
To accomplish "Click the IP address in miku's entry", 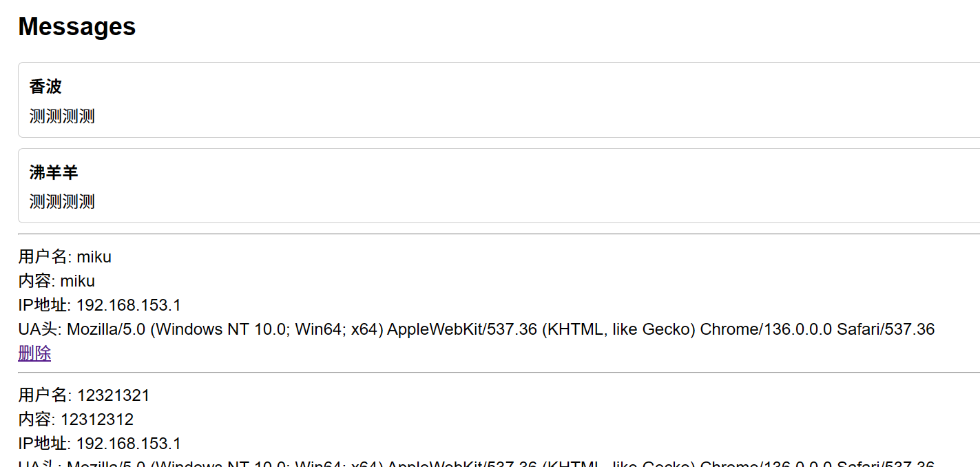I will 128,305.
